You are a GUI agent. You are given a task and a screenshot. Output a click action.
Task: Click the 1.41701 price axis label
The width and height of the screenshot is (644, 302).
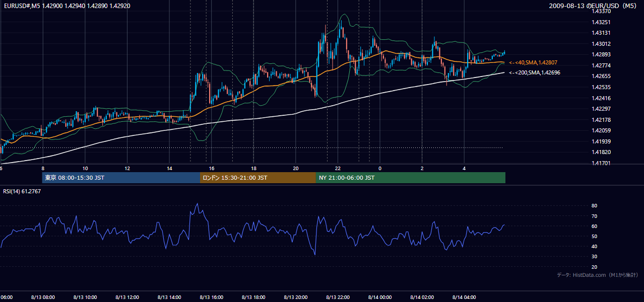(602, 163)
